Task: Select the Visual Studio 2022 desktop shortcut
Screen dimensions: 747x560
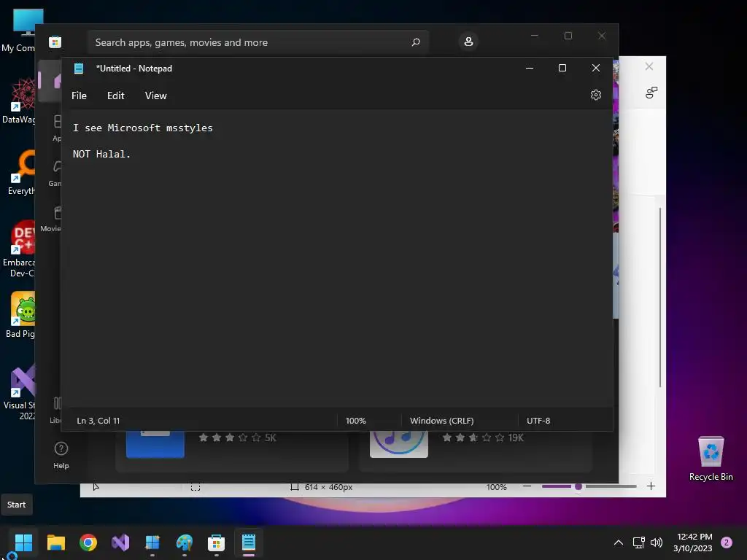Action: tap(20, 392)
